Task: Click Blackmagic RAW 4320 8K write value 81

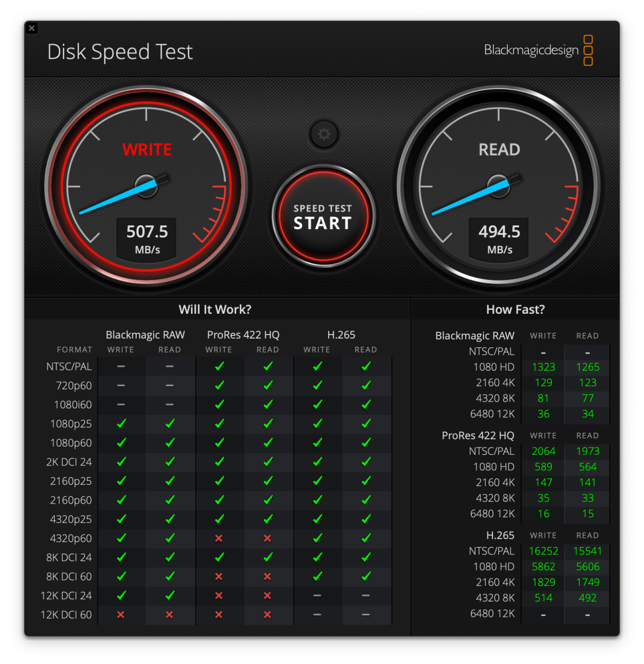Action: pyautogui.click(x=543, y=398)
